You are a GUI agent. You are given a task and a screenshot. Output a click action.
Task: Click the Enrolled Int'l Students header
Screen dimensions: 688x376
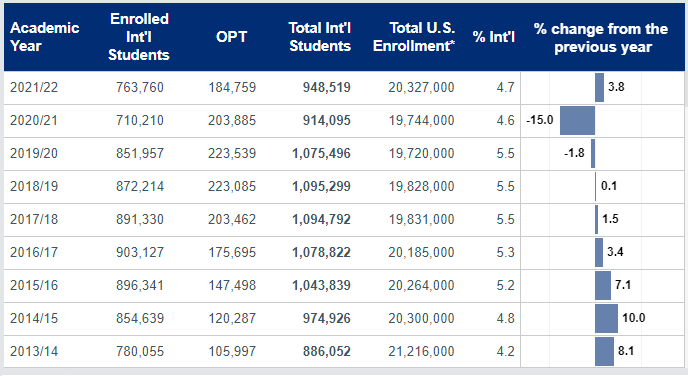tap(139, 37)
